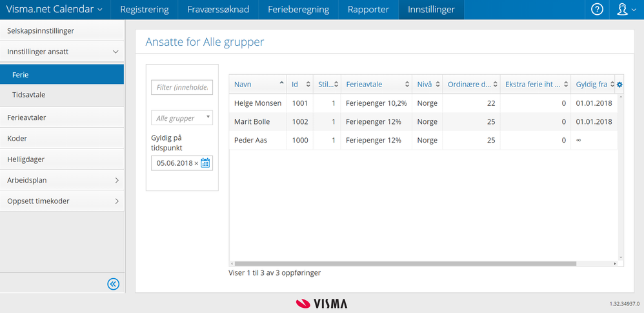The image size is (644, 313).
Task: Expand the Oppsett timekoder section chevron
Action: 117,201
